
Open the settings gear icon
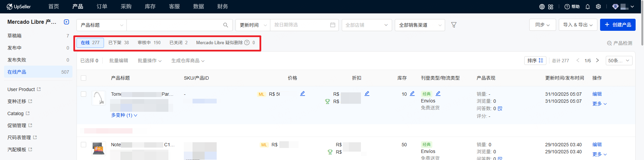coord(598,7)
